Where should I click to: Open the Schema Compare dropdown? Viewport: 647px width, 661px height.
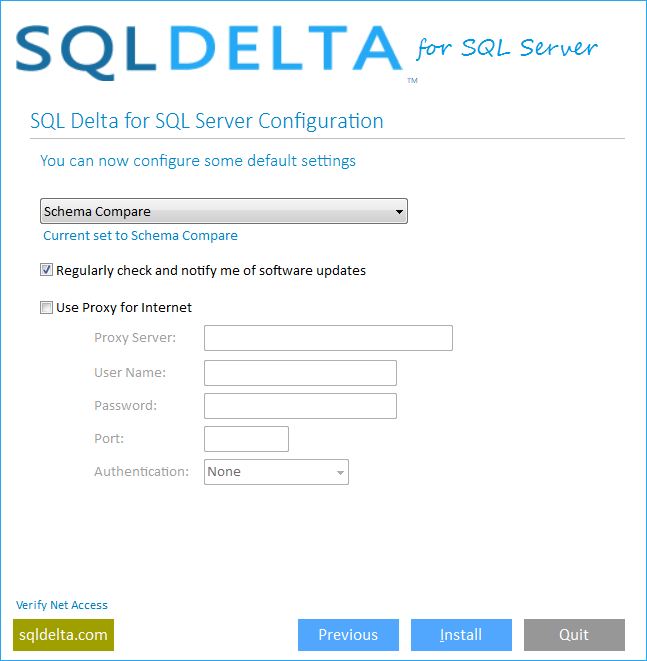click(x=223, y=211)
